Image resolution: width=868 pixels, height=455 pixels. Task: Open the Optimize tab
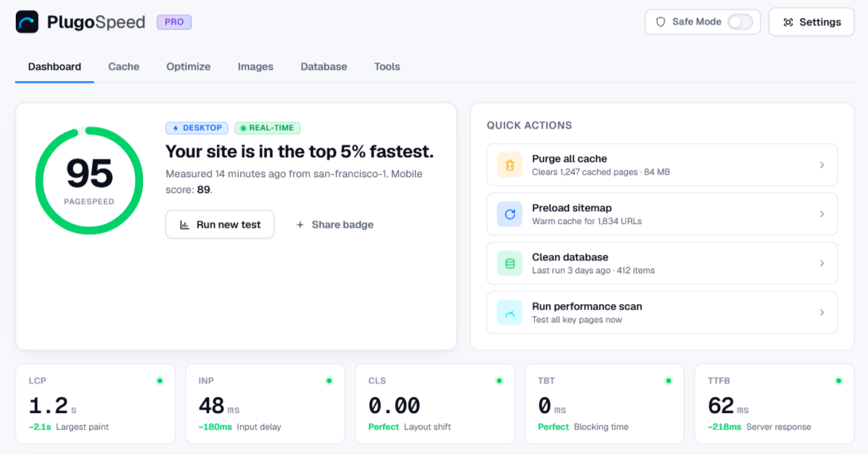pos(188,67)
